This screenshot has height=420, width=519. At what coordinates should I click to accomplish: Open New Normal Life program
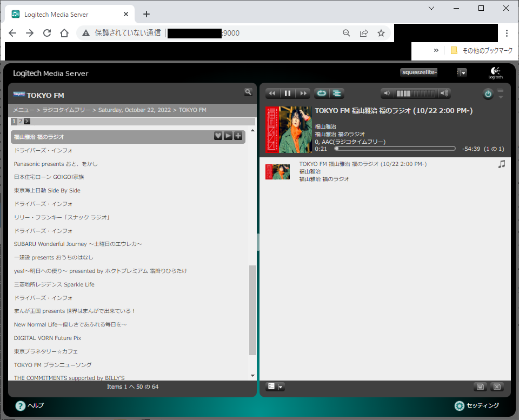click(x=70, y=325)
